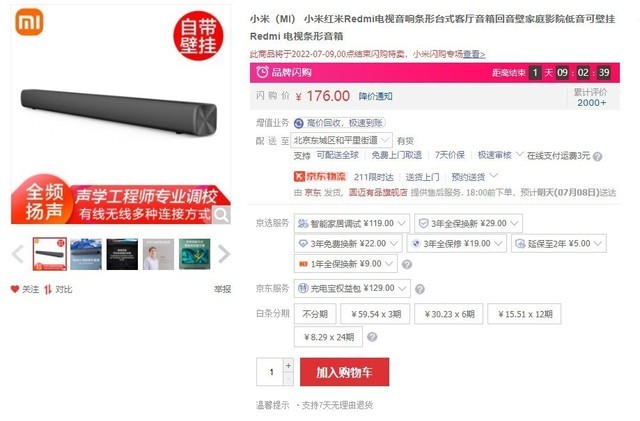Increase quantity with the plus stepper
Screen dimensions: 640x421
(288, 365)
